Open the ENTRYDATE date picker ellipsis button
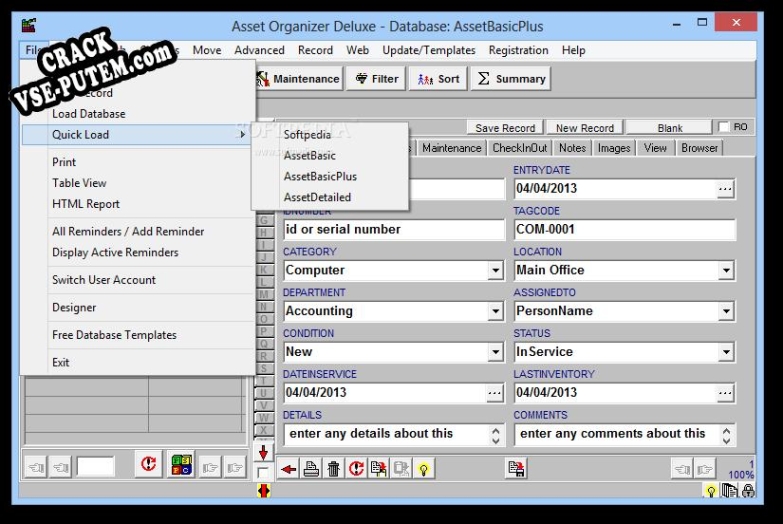The width and height of the screenshot is (783, 524). coord(725,189)
